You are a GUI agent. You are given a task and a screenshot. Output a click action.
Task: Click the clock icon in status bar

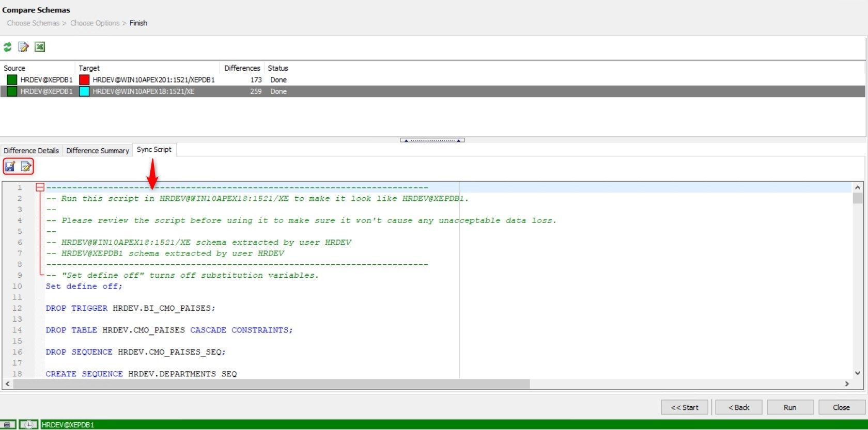click(x=29, y=425)
